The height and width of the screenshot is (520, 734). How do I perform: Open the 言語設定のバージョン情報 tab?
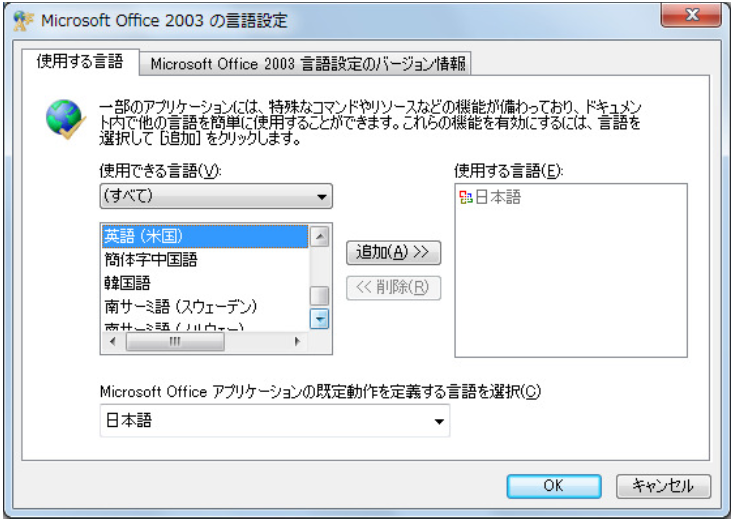click(308, 64)
